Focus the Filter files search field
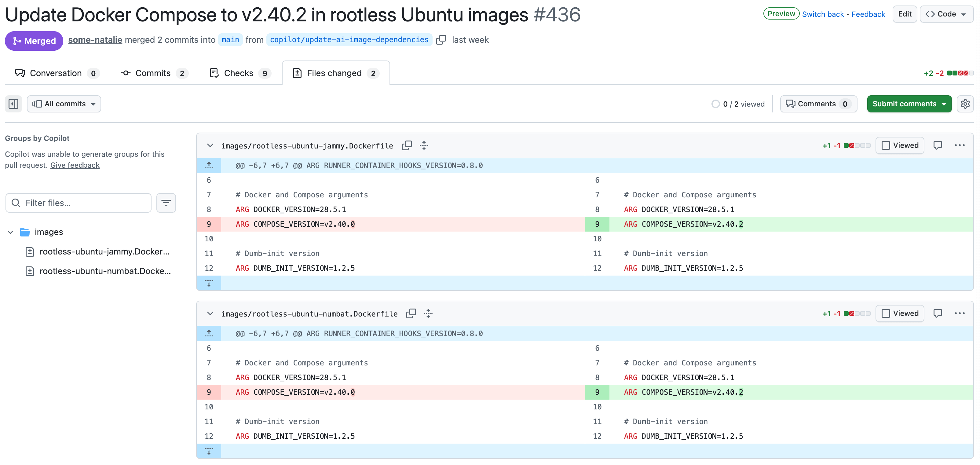Image resolution: width=980 pixels, height=465 pixels. coord(84,203)
